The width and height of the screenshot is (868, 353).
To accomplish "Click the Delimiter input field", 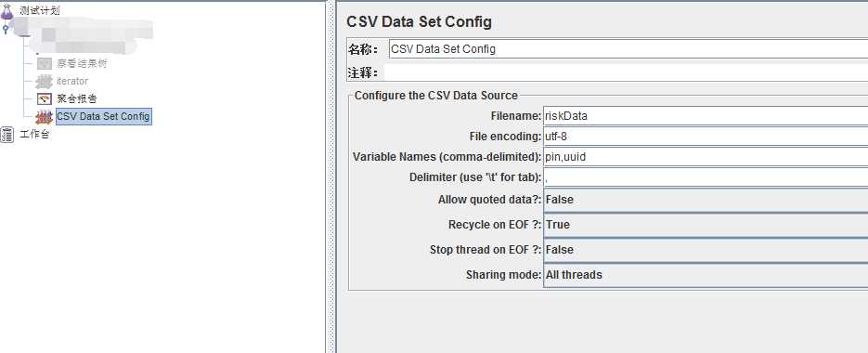I will pyautogui.click(x=706, y=177).
